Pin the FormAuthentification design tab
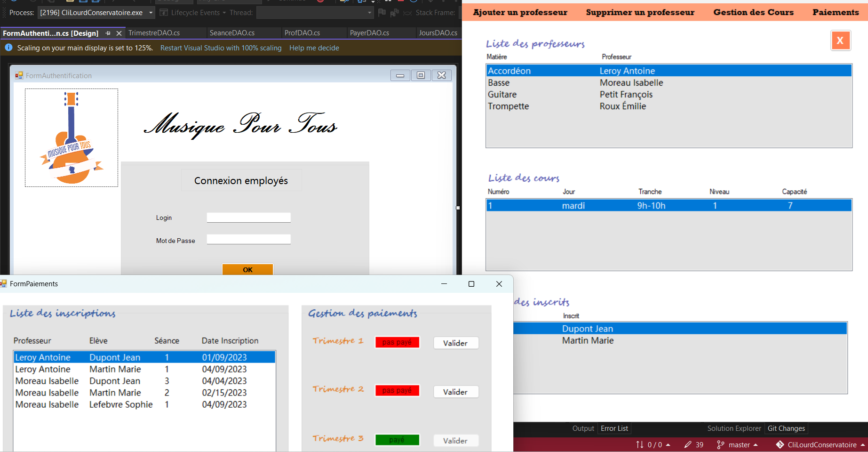 (x=108, y=33)
